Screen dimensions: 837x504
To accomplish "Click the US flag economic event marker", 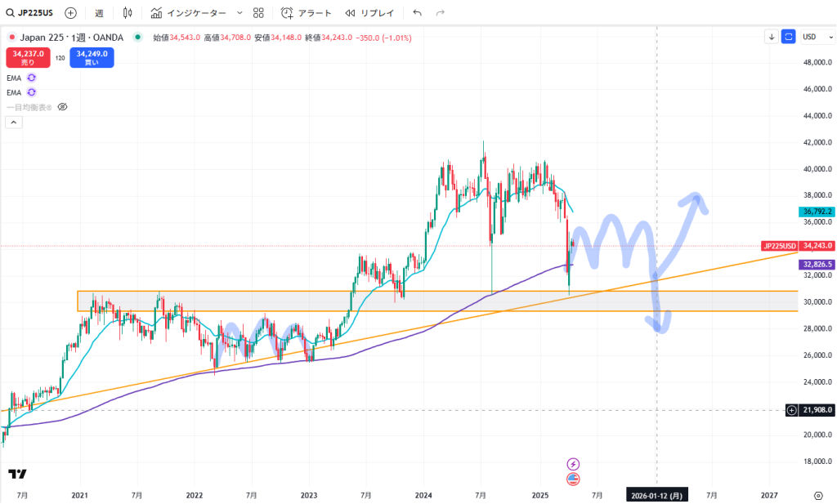I will (x=573, y=479).
